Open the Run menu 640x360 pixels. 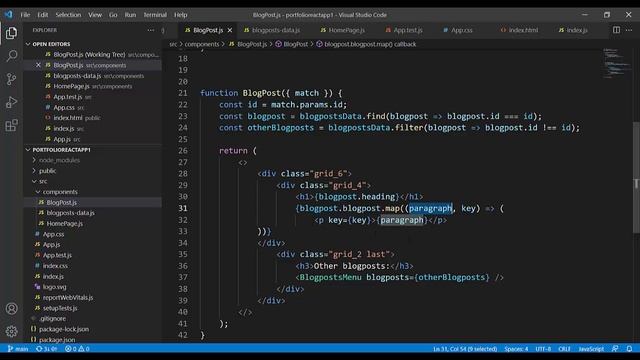pos(130,15)
